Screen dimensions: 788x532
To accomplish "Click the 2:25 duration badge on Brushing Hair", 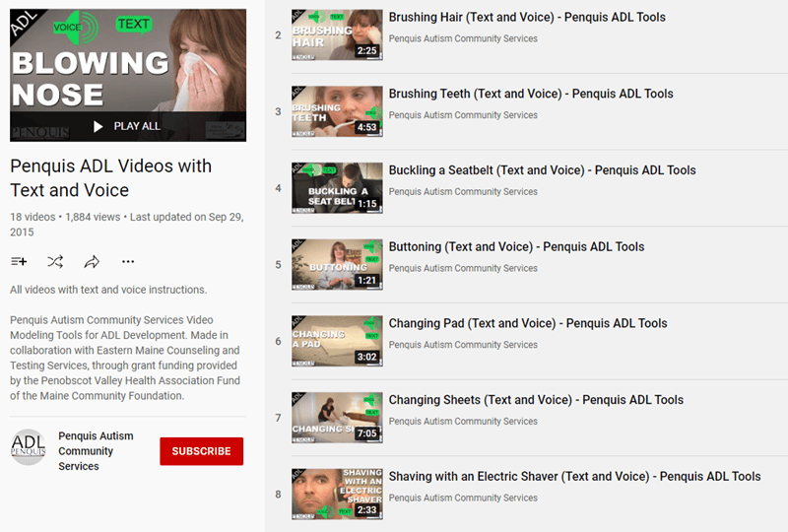I will (366, 51).
